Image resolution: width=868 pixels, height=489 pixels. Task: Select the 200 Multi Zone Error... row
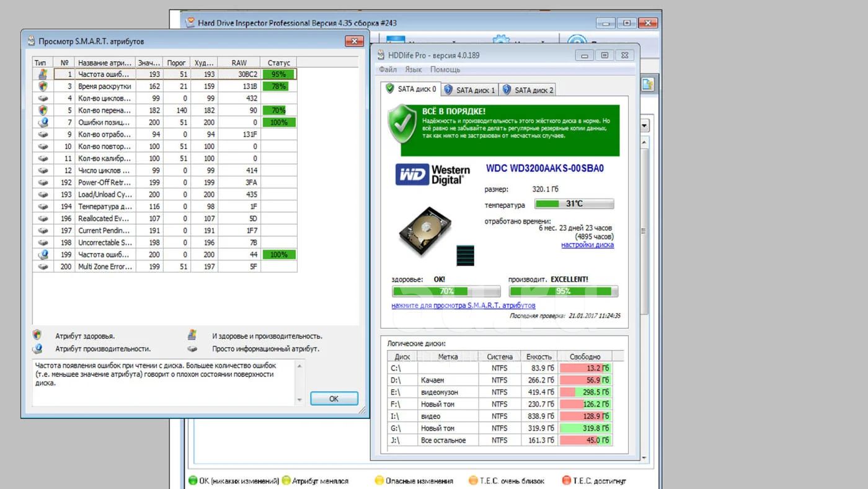point(165,266)
